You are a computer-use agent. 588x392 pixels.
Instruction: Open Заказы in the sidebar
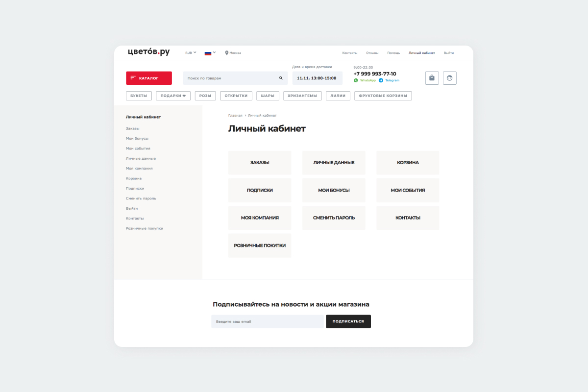[x=133, y=128]
